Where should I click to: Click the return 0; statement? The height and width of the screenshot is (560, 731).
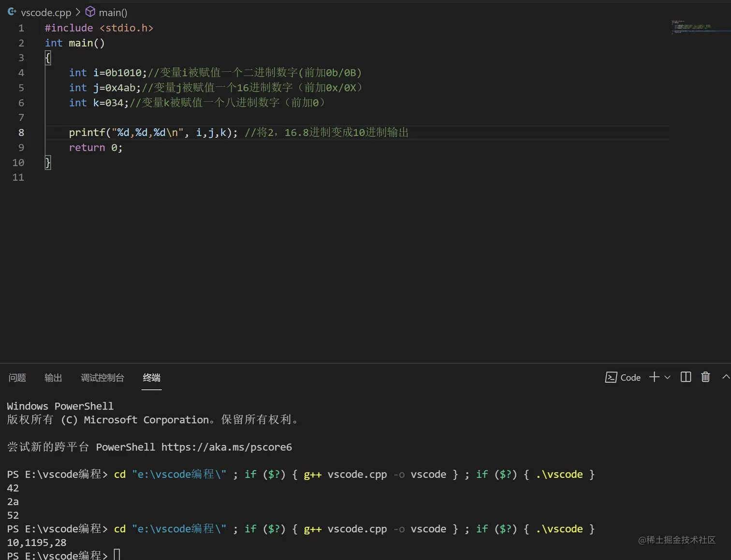(x=96, y=147)
